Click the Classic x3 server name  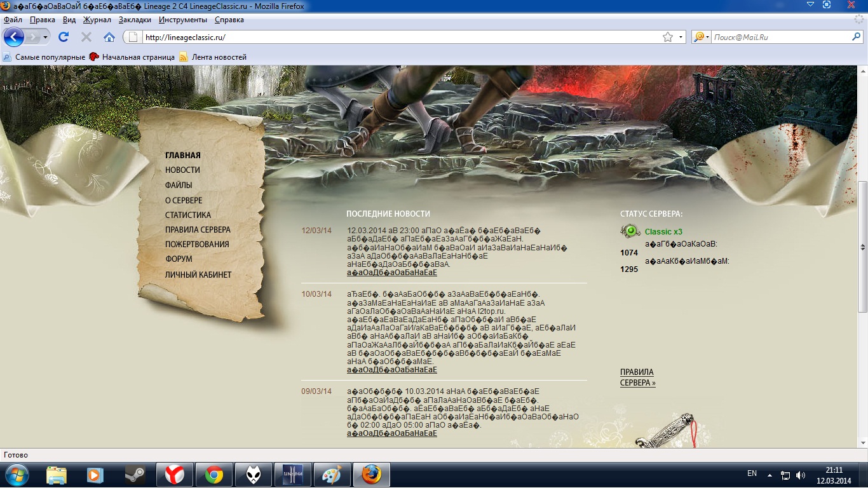(663, 232)
